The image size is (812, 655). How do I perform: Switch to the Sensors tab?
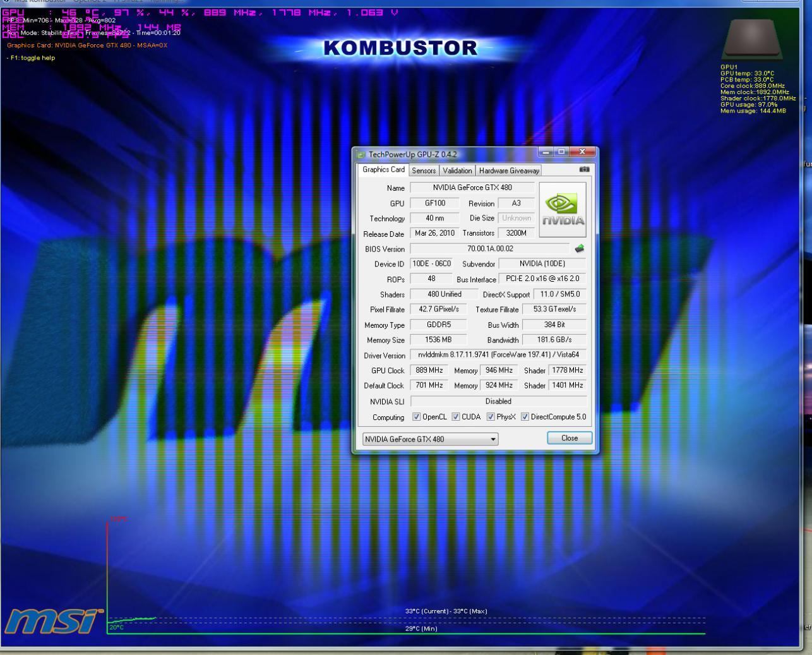424,171
